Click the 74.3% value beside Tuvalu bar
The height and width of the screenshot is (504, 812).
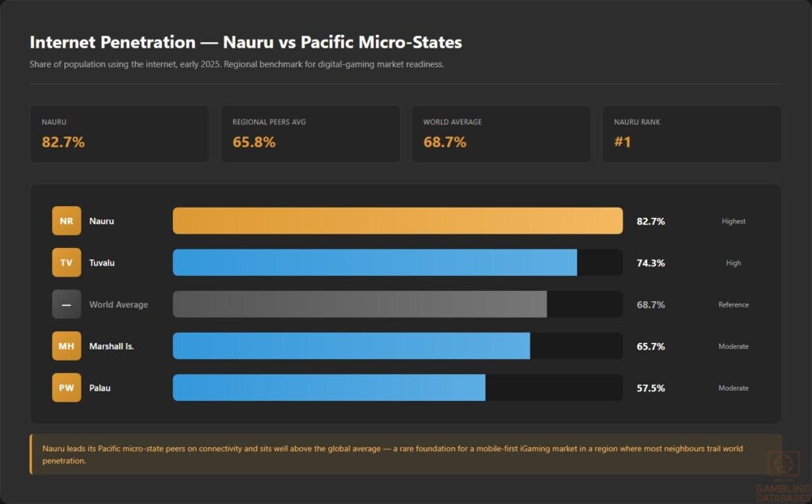650,263
